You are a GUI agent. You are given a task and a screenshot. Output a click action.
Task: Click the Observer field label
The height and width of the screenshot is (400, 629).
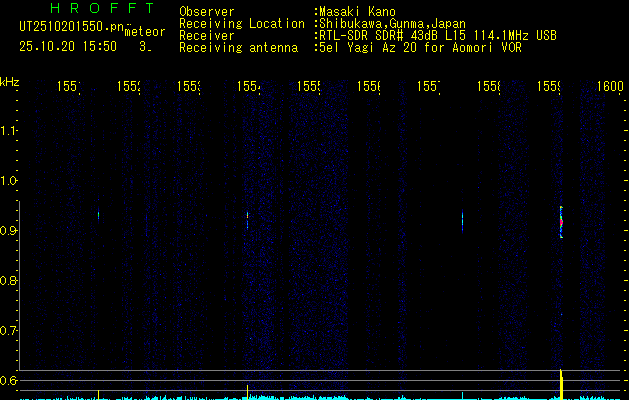point(207,12)
